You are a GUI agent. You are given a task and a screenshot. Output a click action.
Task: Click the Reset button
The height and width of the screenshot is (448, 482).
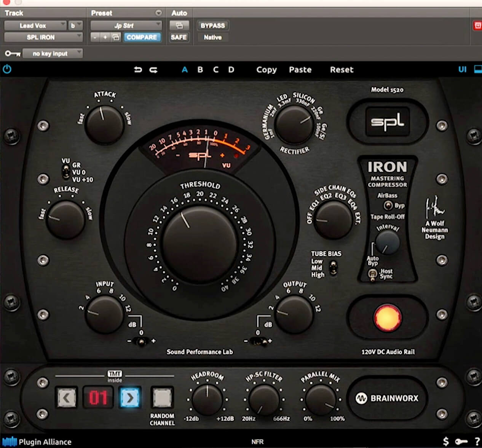pos(342,70)
